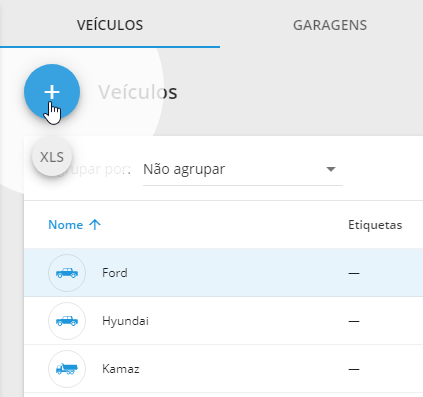
Task: Export vehicle list with XLS button
Action: pyautogui.click(x=52, y=157)
